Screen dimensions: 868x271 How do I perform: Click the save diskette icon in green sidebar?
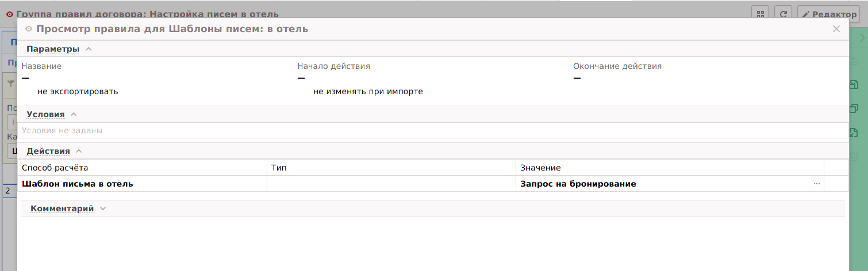coord(854,85)
